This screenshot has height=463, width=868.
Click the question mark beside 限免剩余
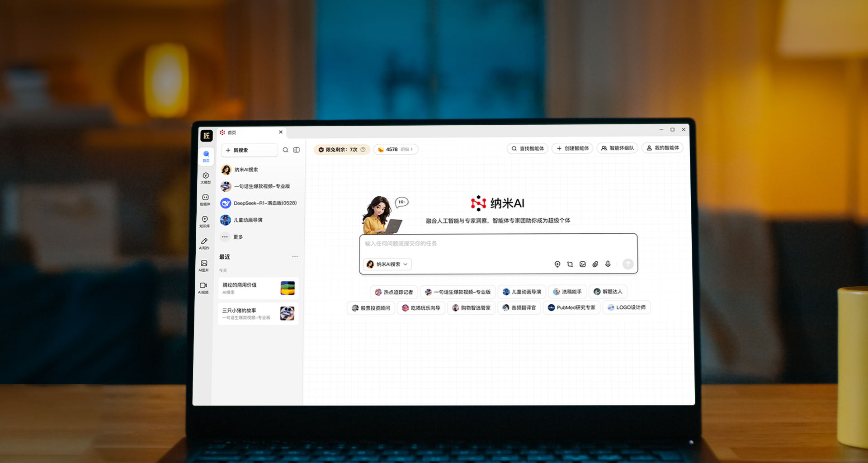point(363,149)
